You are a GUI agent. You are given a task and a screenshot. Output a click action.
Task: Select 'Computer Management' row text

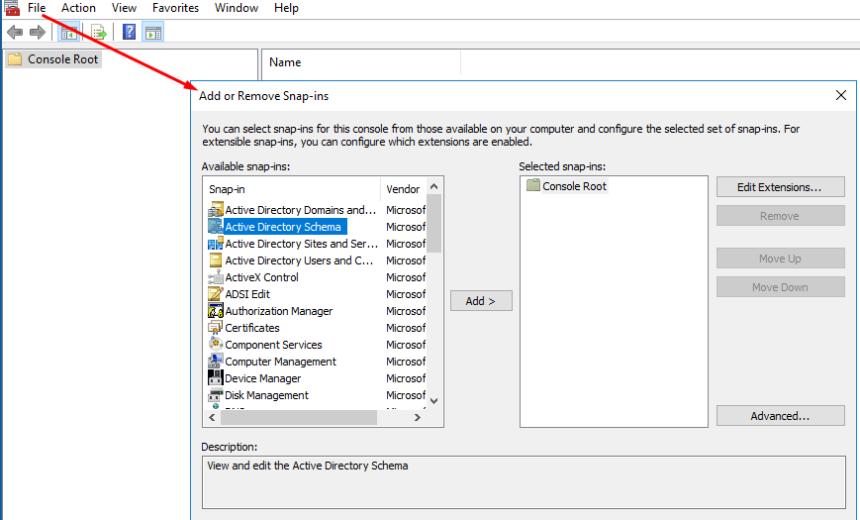[280, 361]
